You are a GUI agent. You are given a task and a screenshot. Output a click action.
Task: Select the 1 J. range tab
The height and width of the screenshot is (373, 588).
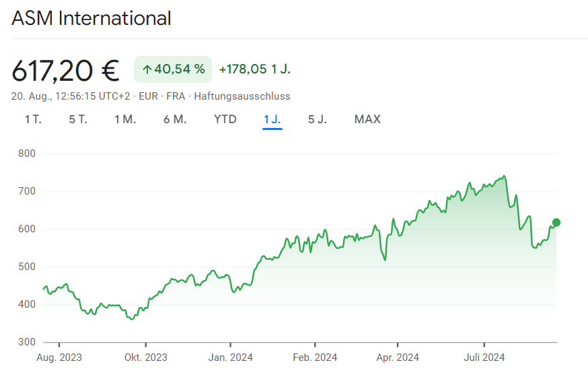(x=272, y=119)
